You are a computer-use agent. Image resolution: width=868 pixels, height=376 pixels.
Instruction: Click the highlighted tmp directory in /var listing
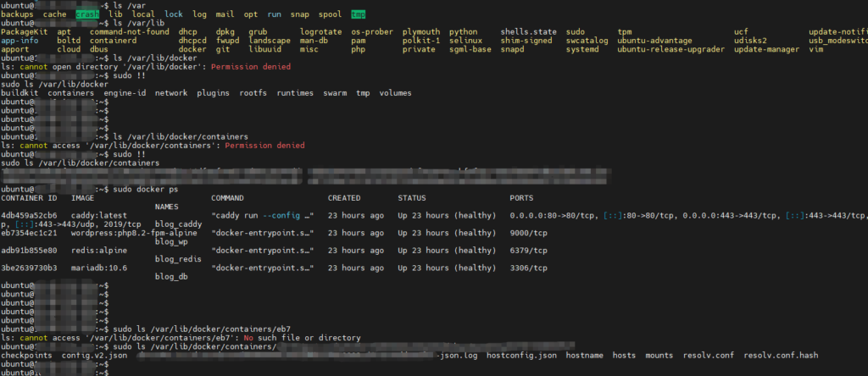359,15
